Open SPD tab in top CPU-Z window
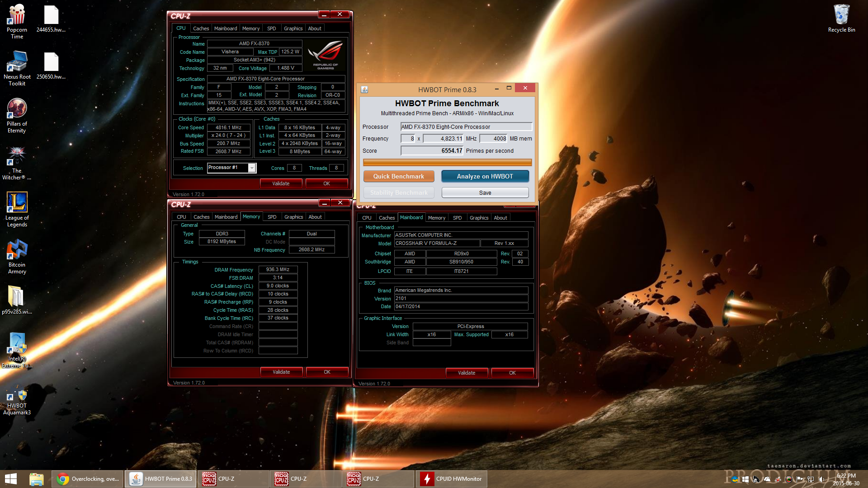 pos(271,28)
